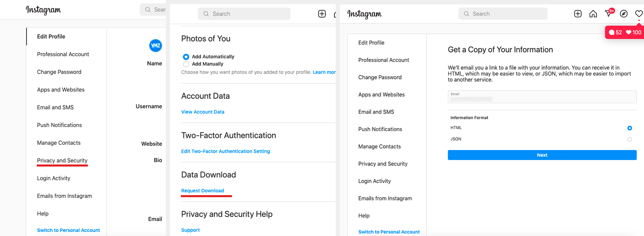Open activity feed via the heart icon
644x236 pixels.
pyautogui.click(x=639, y=14)
